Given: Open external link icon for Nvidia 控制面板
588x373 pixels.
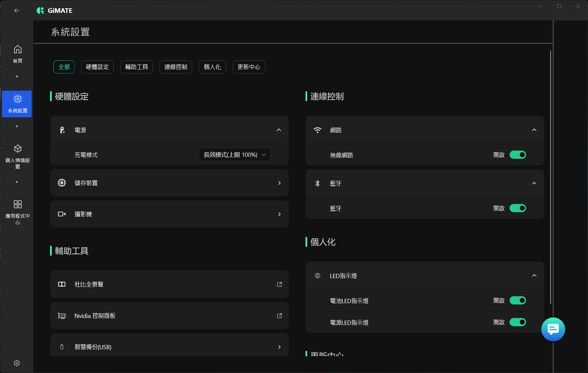Looking at the screenshot, I should [279, 316].
